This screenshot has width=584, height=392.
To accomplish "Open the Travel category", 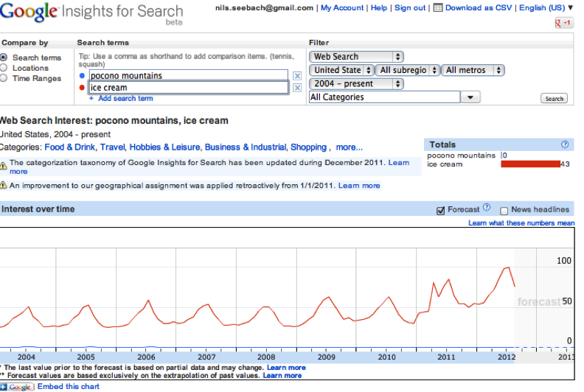I will point(113,147).
